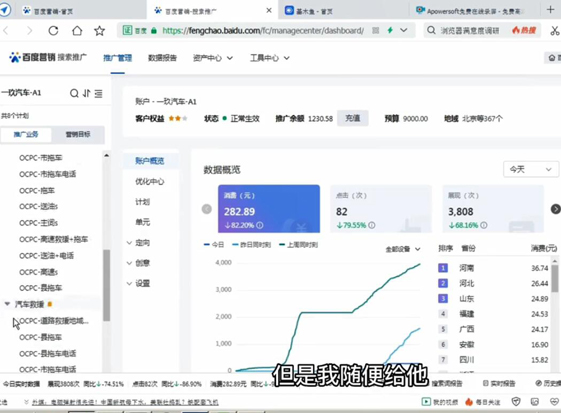561x413 pixels.
Task: Click the home icon button at top right
Action: 552,58
